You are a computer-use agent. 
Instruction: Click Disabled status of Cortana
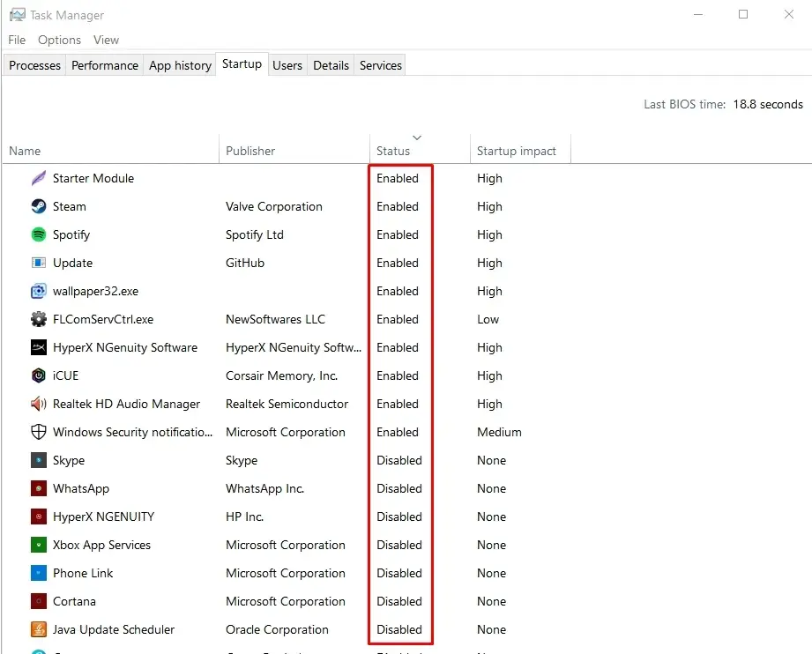tap(399, 601)
